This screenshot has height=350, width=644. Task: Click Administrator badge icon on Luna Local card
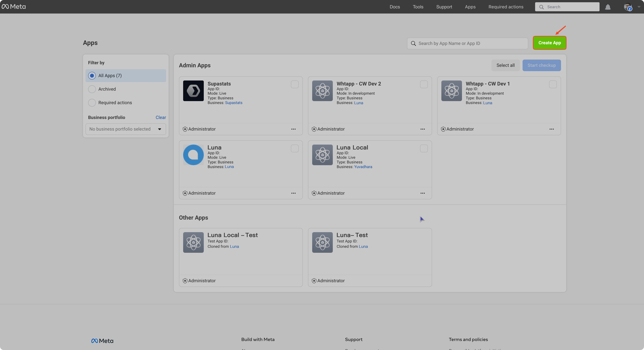click(x=314, y=193)
